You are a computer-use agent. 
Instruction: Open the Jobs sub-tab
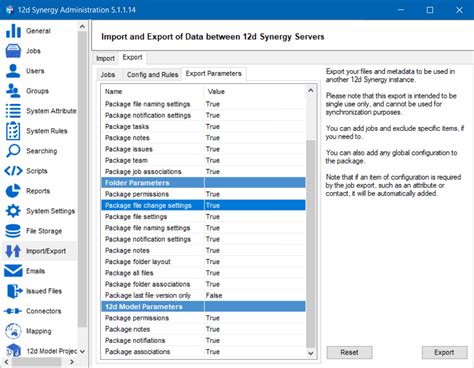[x=108, y=75]
